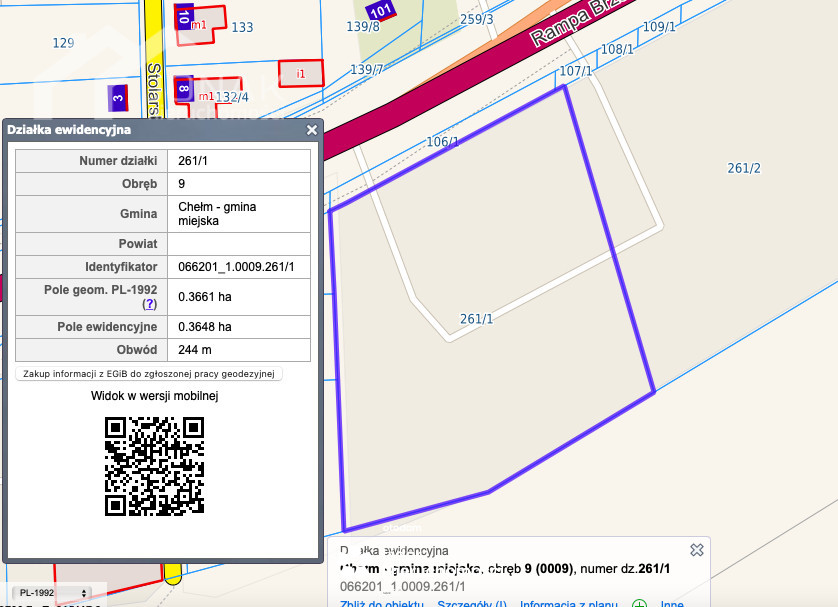Open the 'Inne' link in popup
Screen dimensions: 838x607
point(672,603)
